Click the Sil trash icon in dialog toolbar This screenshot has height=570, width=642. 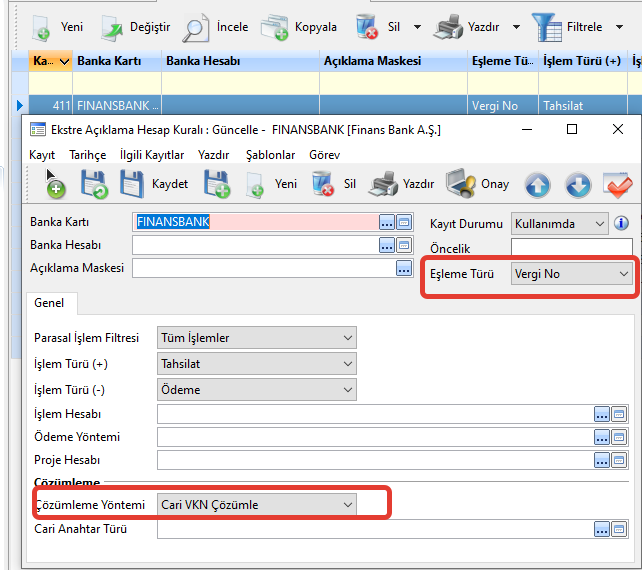click(322, 184)
